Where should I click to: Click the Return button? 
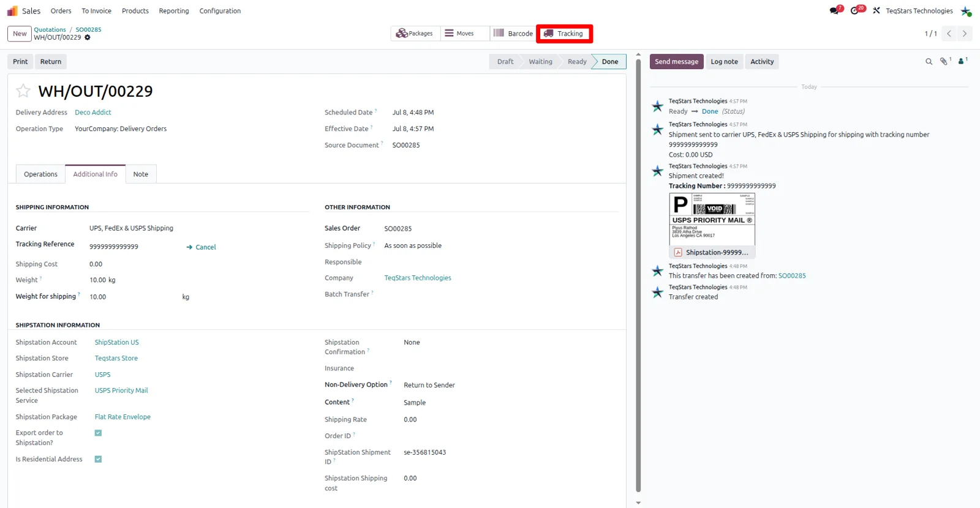[51, 61]
